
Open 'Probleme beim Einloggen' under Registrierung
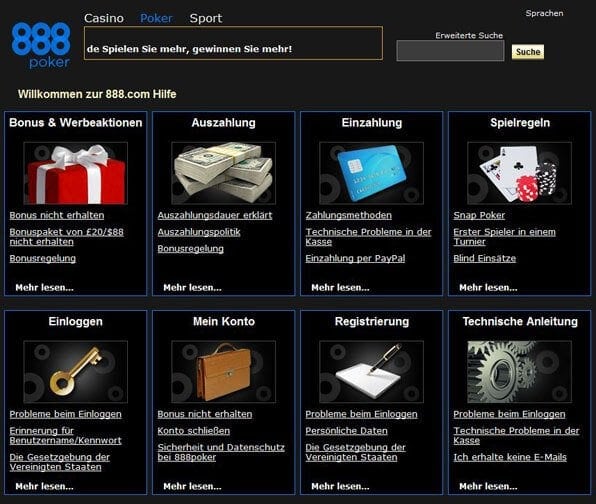[x=361, y=414]
